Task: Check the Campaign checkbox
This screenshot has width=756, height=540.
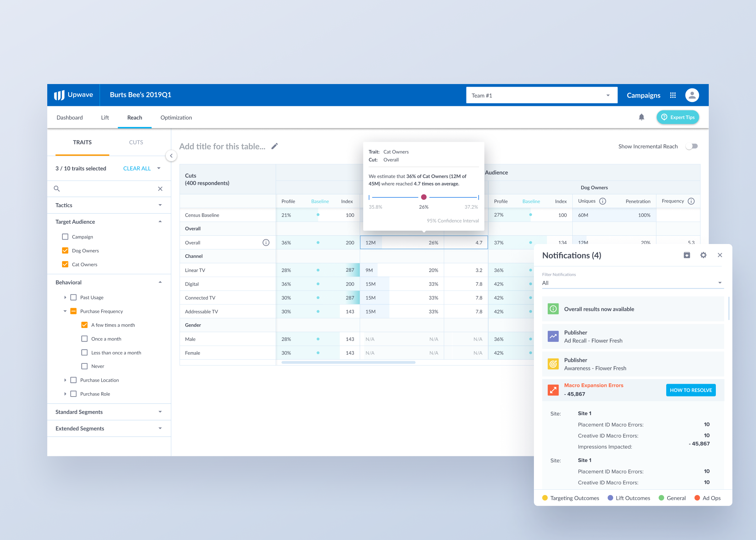Action: (x=65, y=237)
